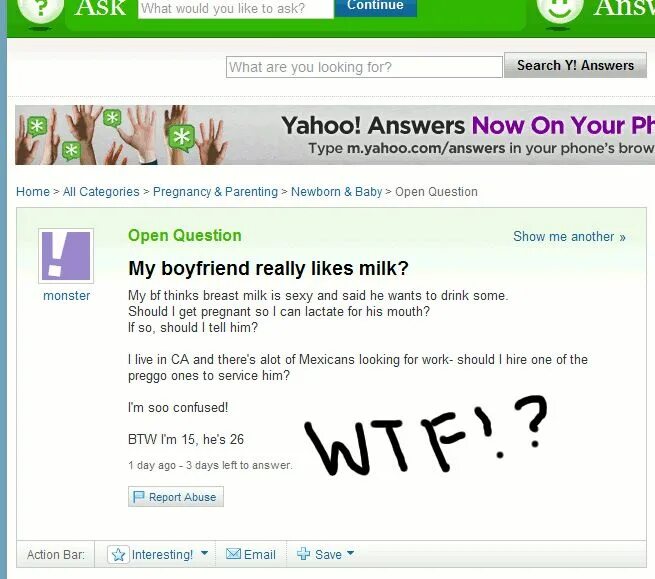
Task: Click the flag icon on Report Abuse
Action: click(x=138, y=497)
